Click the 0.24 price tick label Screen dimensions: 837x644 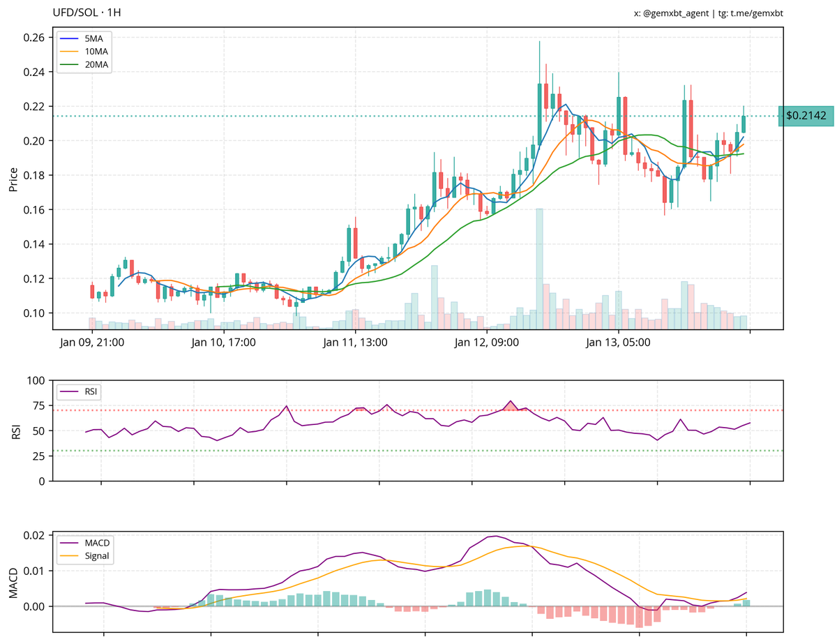point(34,72)
